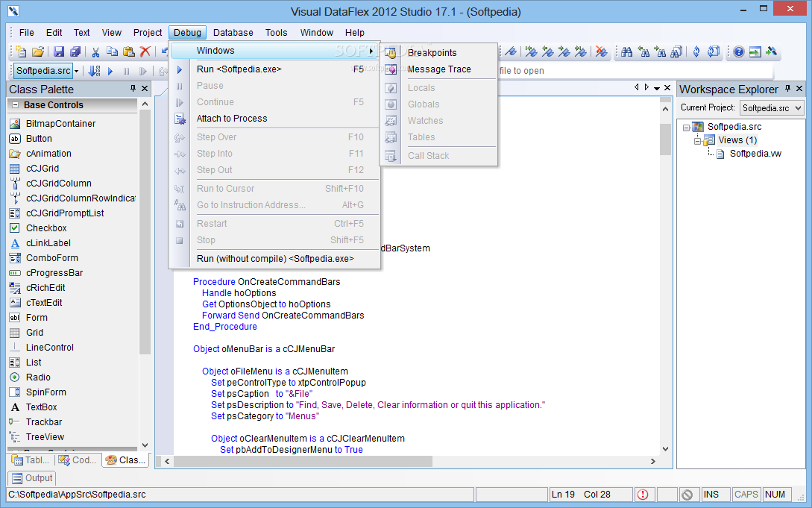The height and width of the screenshot is (508, 812).
Task: Select Softpedia.vw in Workspace Explorer
Action: [x=755, y=154]
